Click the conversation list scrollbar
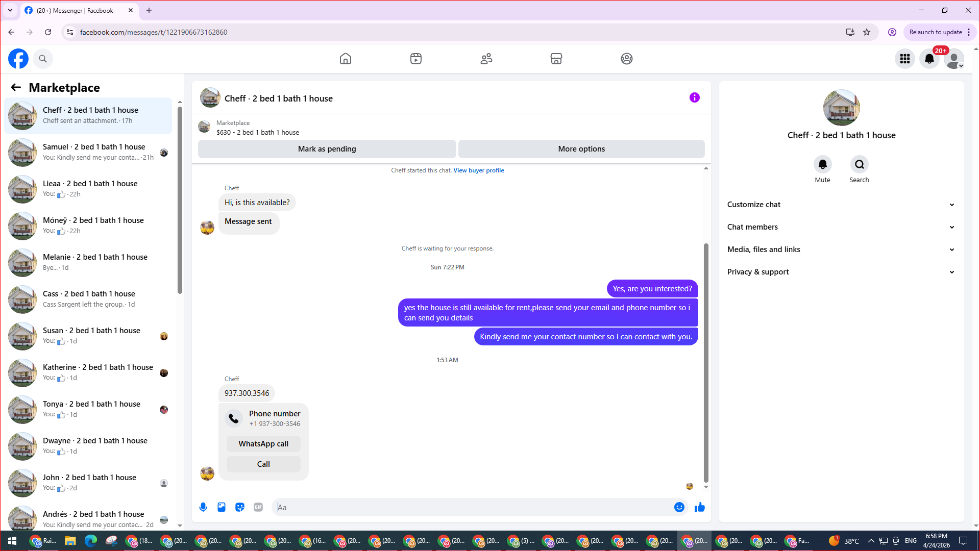Image resolution: width=980 pixels, height=551 pixels. coord(180,200)
